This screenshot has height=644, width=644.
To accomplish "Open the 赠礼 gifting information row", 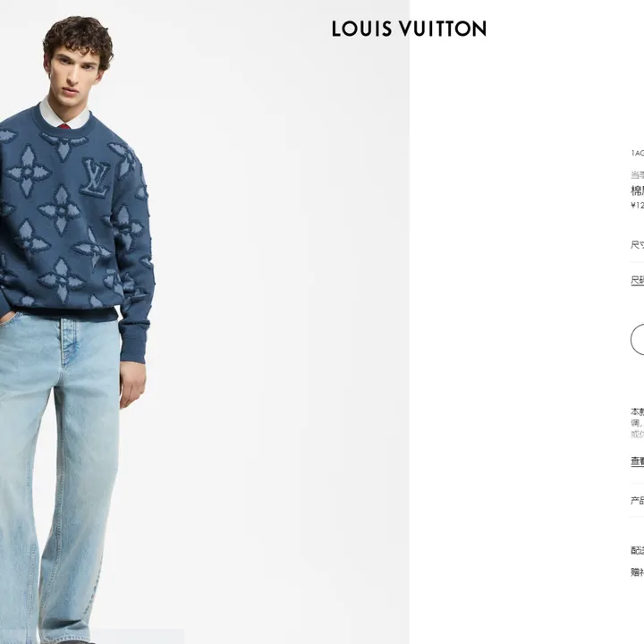I will pos(638,572).
